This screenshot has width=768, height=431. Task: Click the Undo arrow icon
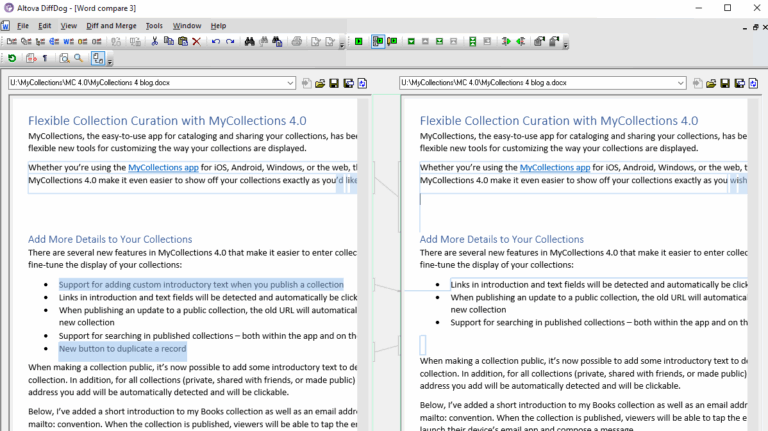(215, 42)
